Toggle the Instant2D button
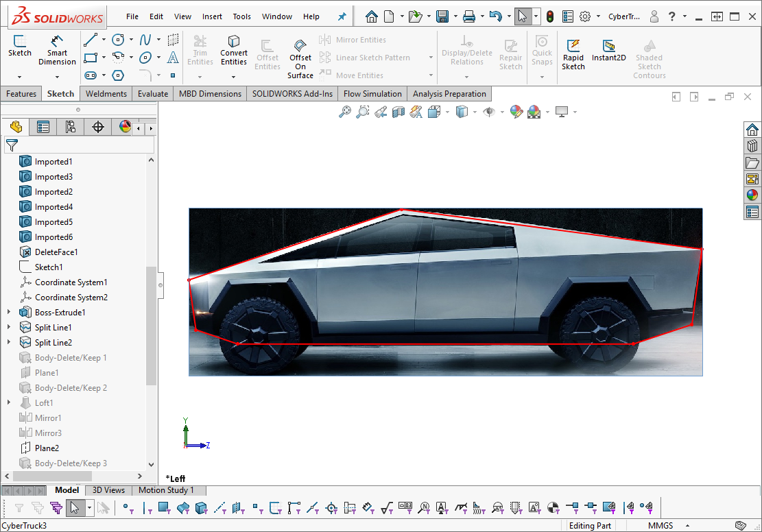Viewport: 762px width, 532px height. [x=608, y=50]
